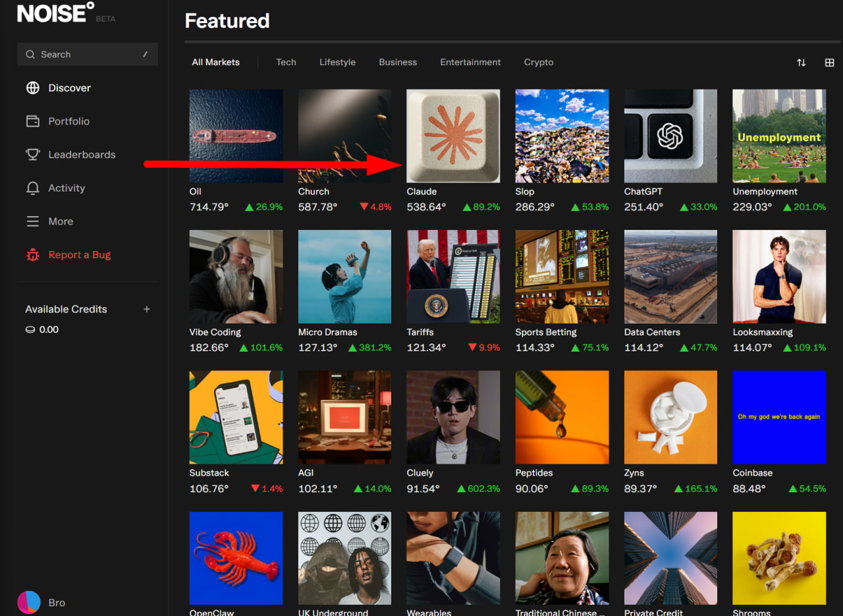Add credits with the plus icon
Viewport: 843px width, 616px height.
pyautogui.click(x=147, y=309)
